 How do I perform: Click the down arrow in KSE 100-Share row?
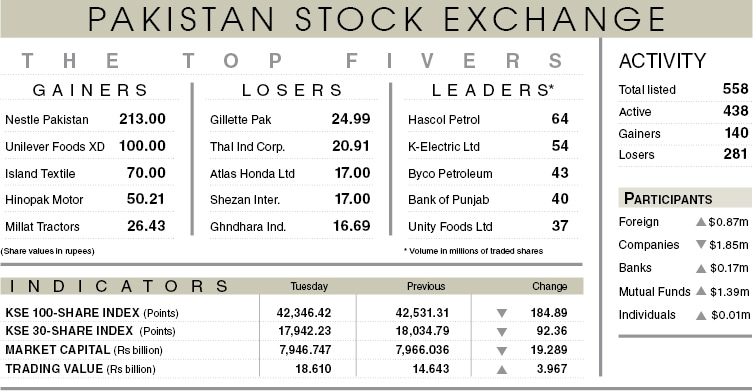(502, 313)
